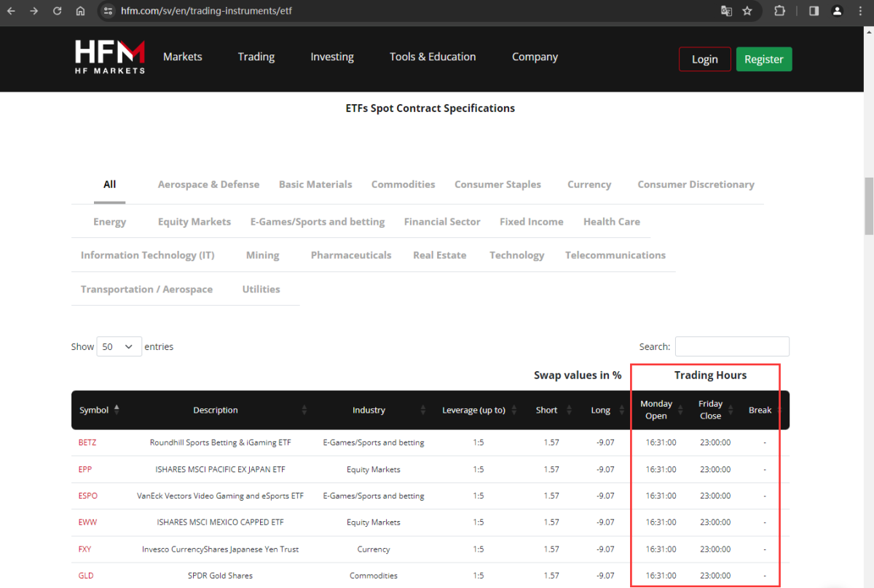874x588 pixels.
Task: Bookmark this page with the star icon
Action: pyautogui.click(x=747, y=11)
